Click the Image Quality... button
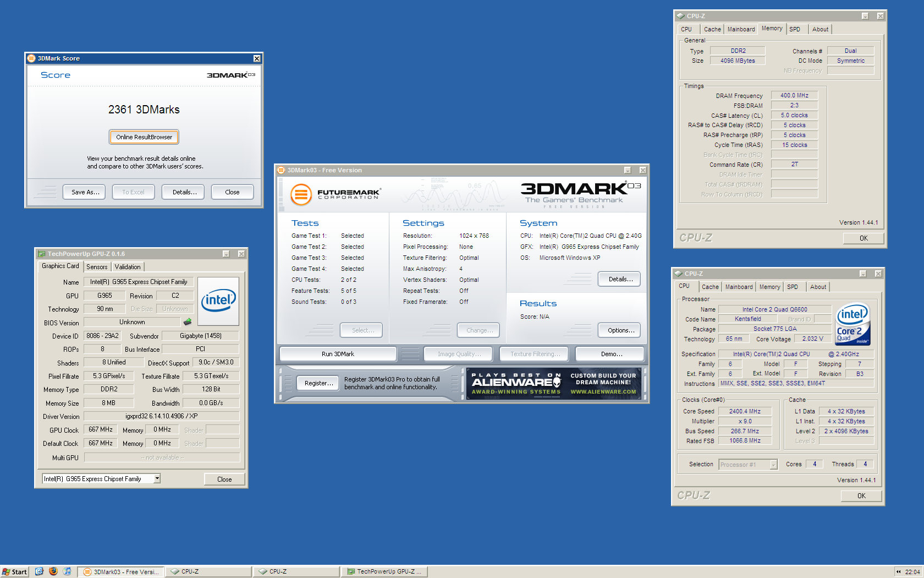 459,354
